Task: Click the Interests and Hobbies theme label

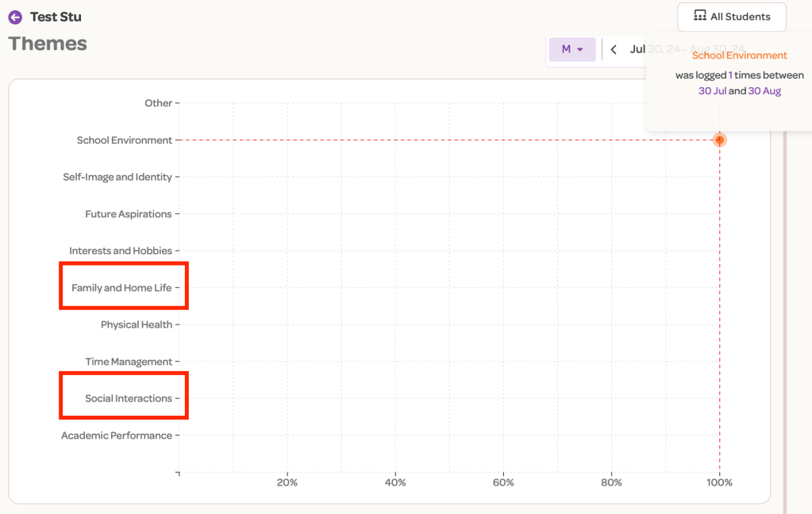Action: pos(120,251)
